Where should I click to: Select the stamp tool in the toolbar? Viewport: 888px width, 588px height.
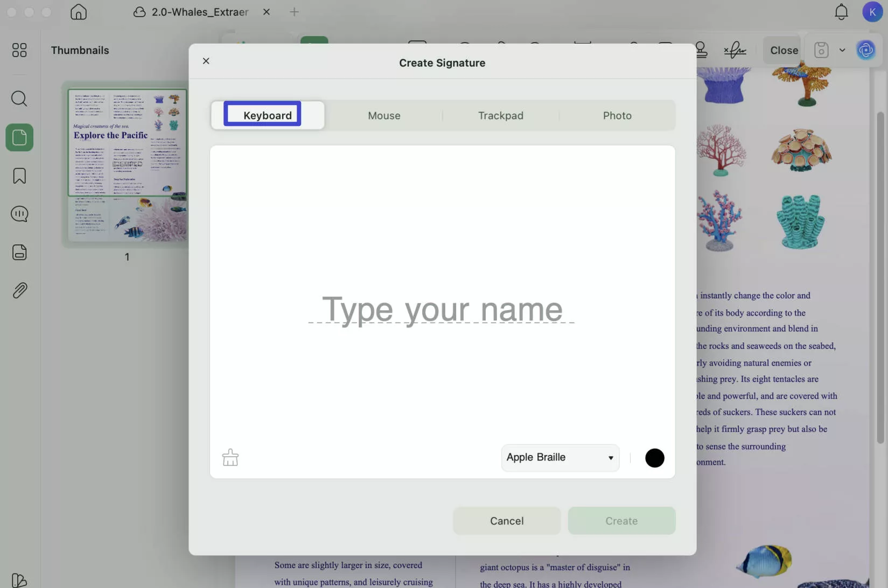701,50
